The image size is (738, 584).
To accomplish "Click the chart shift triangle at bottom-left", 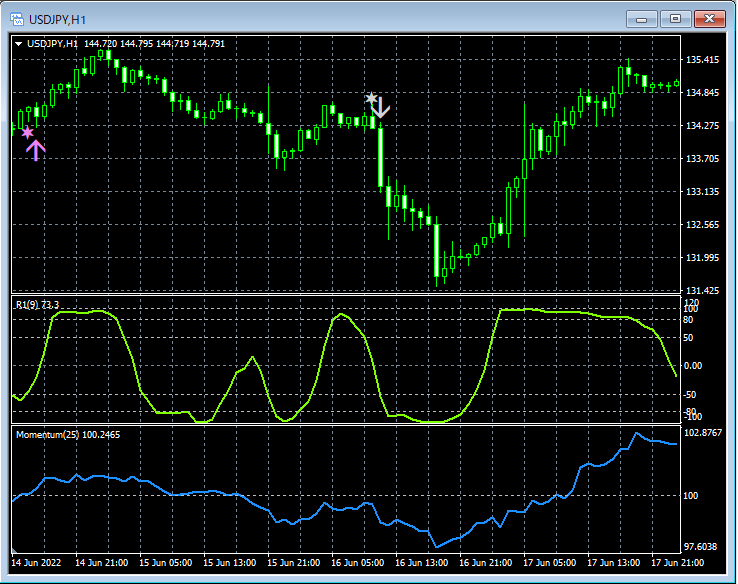I will tap(14, 551).
